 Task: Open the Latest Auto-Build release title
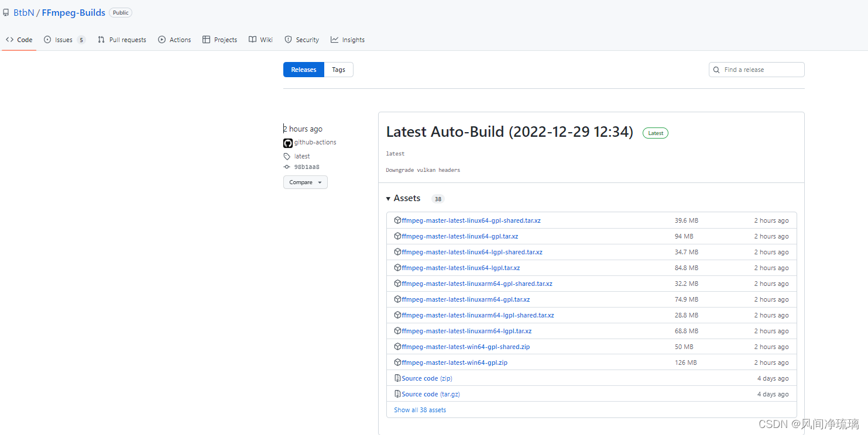(x=510, y=132)
